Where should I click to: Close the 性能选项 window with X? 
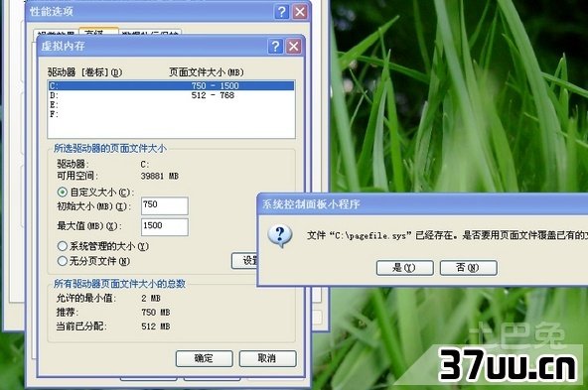(x=300, y=12)
